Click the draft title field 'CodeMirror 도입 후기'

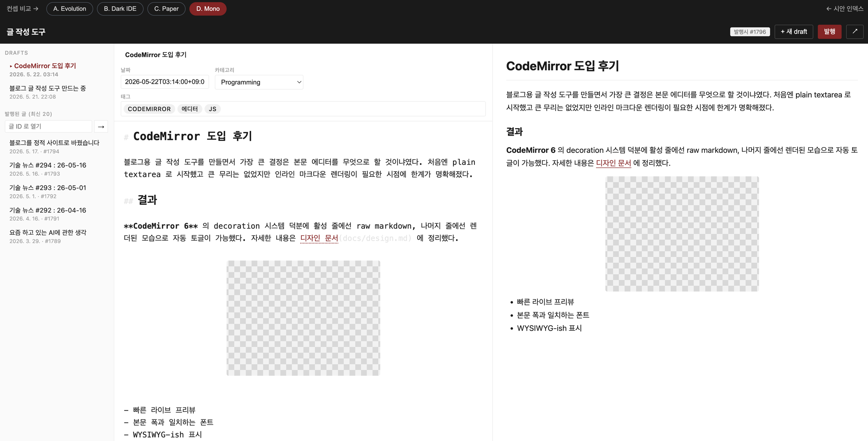tap(156, 55)
